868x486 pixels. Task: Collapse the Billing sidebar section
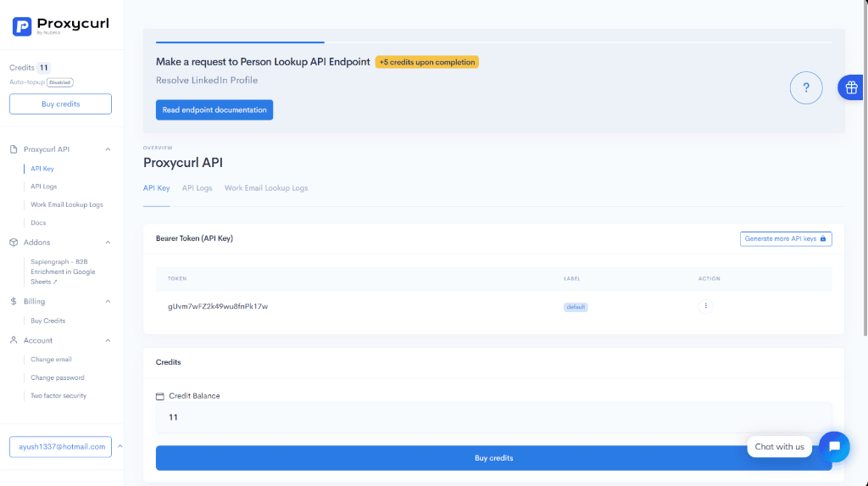[108, 301]
